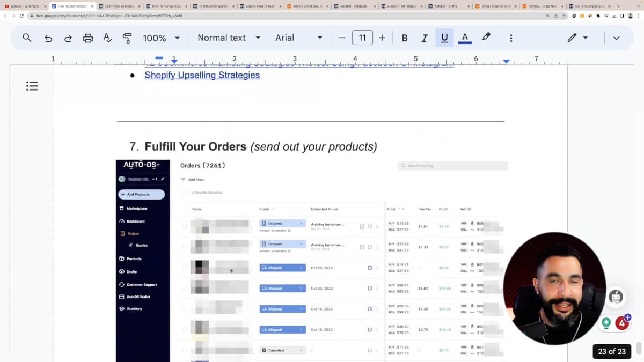Switch to the Temu Shop browser tab
Screen dimensions: 644x362
point(497,6)
